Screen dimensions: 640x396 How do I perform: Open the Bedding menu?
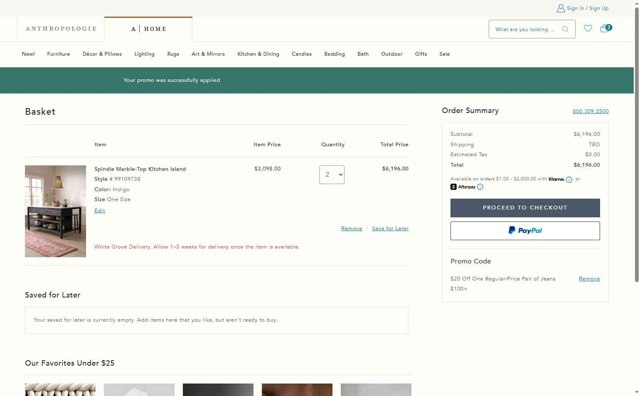pyautogui.click(x=334, y=54)
